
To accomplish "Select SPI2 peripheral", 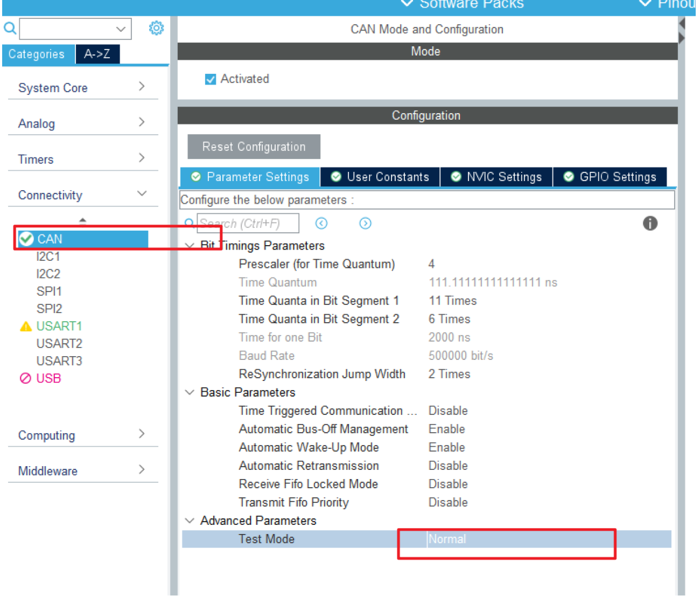I will tap(49, 309).
